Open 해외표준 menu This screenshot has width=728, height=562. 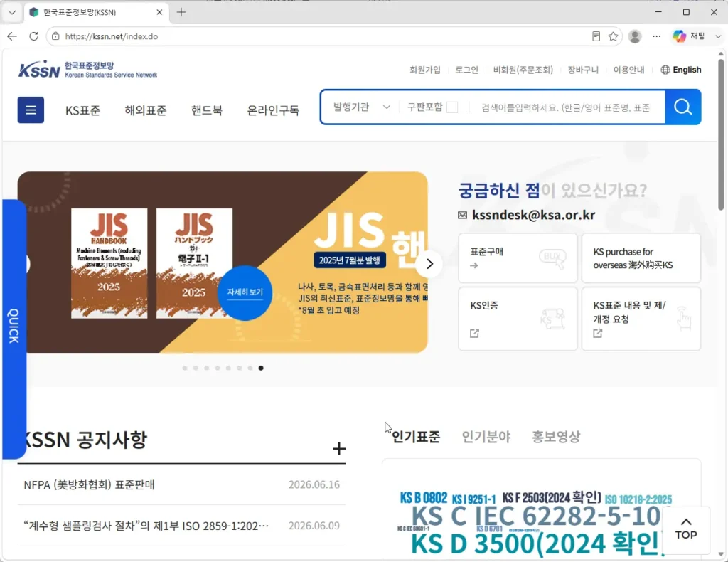pos(146,110)
